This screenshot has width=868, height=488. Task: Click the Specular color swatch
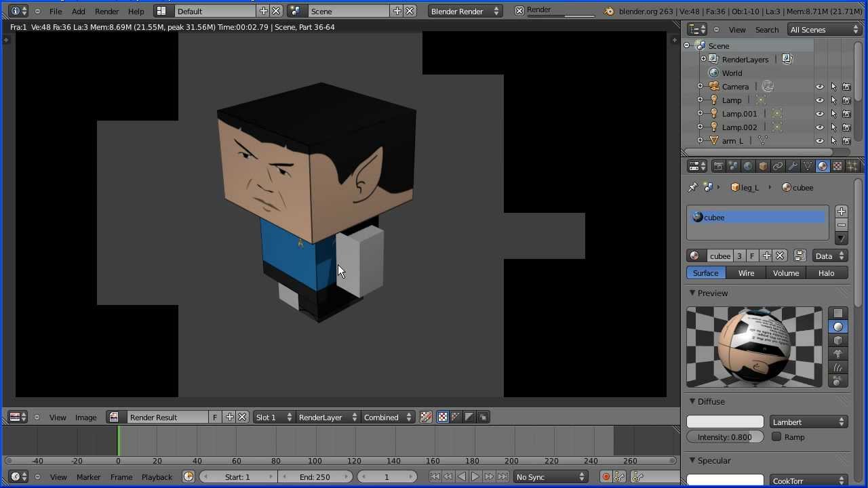tap(725, 481)
